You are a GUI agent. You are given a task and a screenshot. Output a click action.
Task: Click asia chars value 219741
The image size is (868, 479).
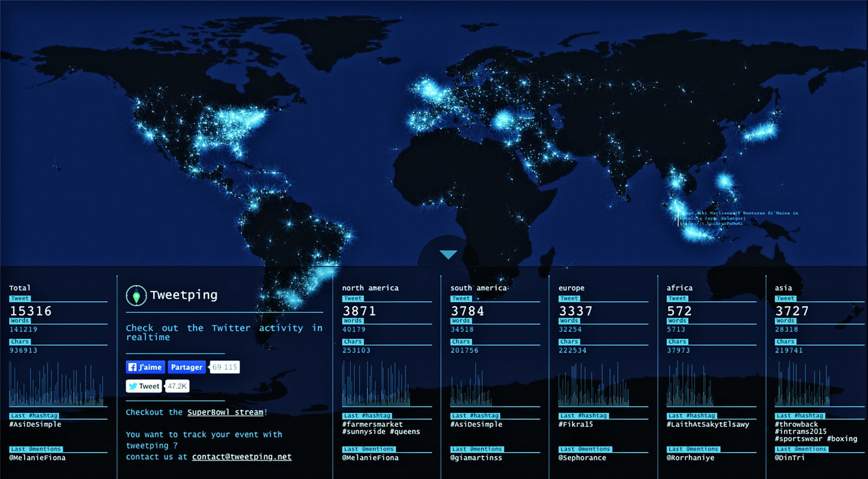789,351
